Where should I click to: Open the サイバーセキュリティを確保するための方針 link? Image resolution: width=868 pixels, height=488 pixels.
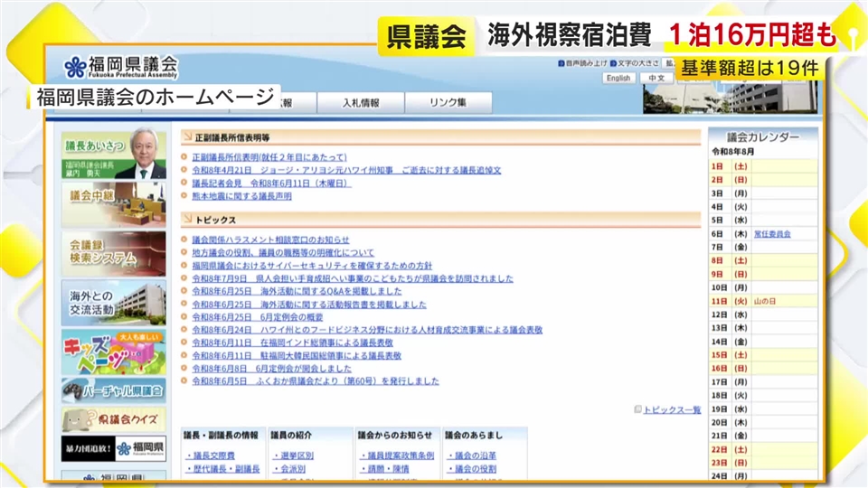pos(312,266)
